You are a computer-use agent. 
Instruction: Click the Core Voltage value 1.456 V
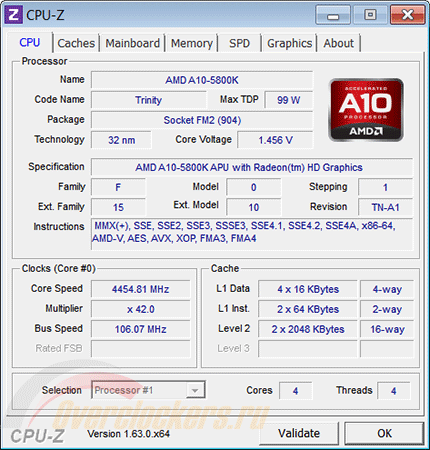[275, 140]
